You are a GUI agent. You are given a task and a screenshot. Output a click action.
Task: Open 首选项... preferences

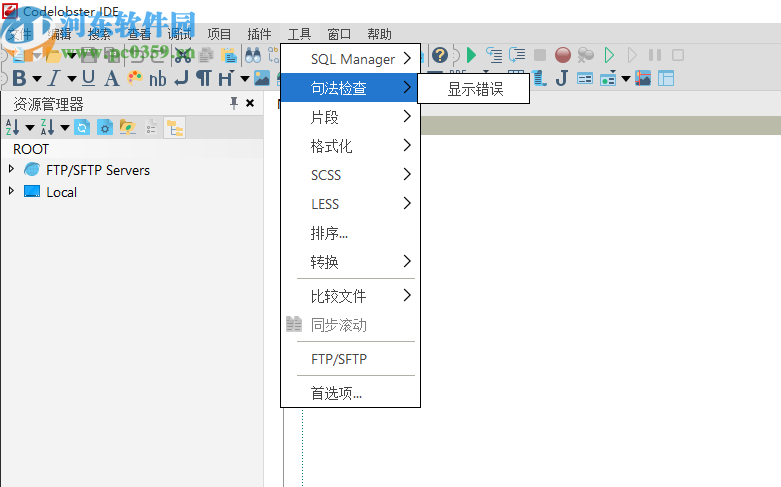click(351, 393)
